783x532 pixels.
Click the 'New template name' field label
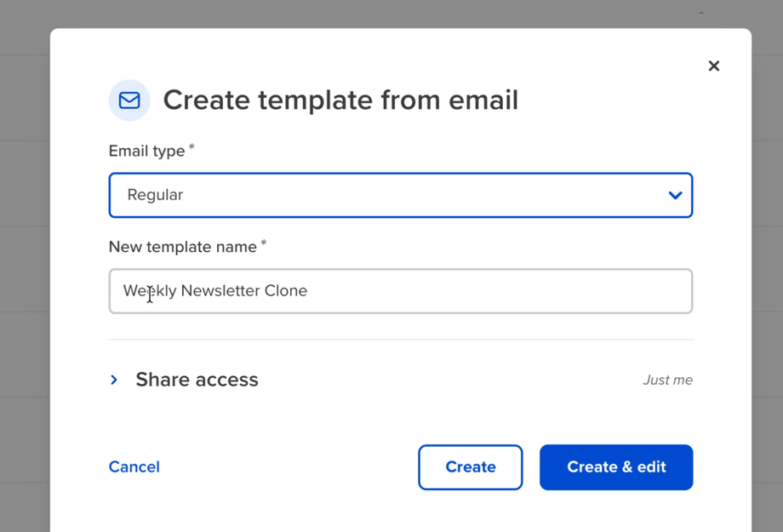tap(183, 247)
